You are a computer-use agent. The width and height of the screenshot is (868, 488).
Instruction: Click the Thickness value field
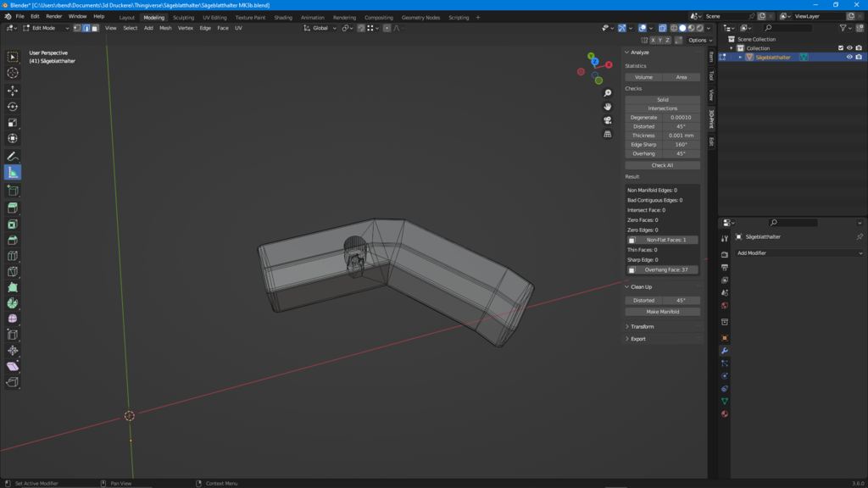tap(681, 136)
